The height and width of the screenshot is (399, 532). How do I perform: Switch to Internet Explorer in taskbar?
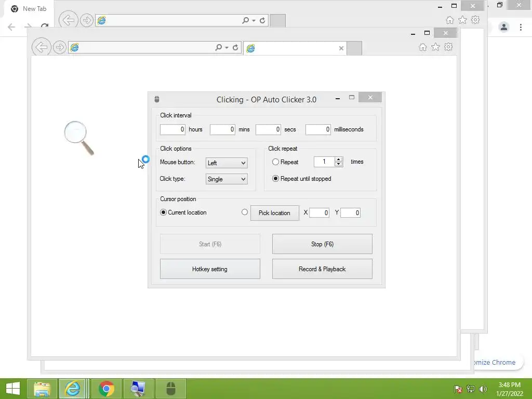(x=73, y=389)
